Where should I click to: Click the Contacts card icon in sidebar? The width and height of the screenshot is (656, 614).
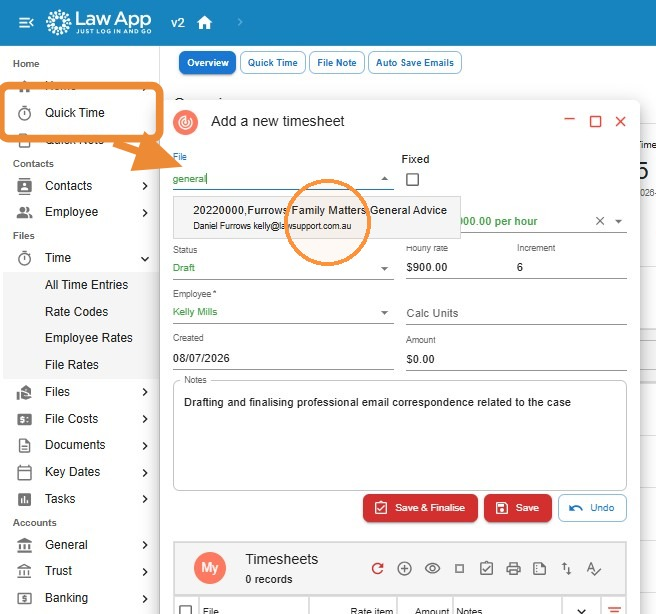pos(25,186)
